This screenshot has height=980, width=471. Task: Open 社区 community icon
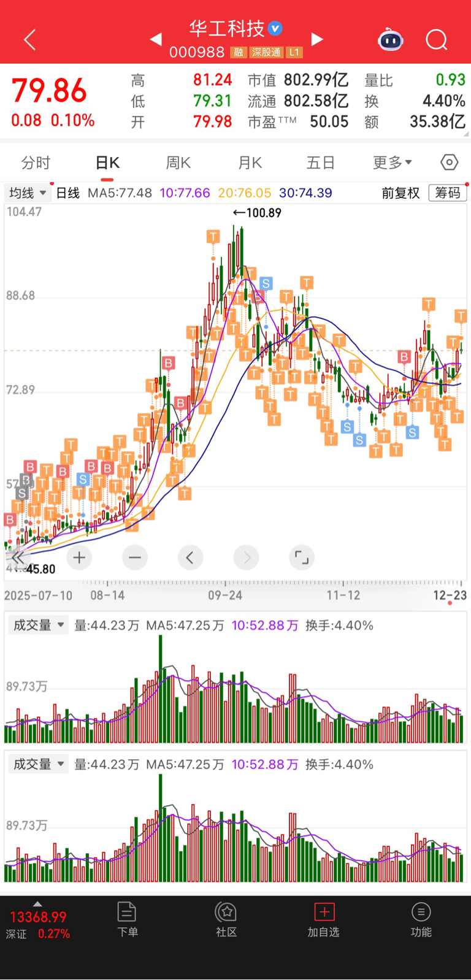point(226,919)
